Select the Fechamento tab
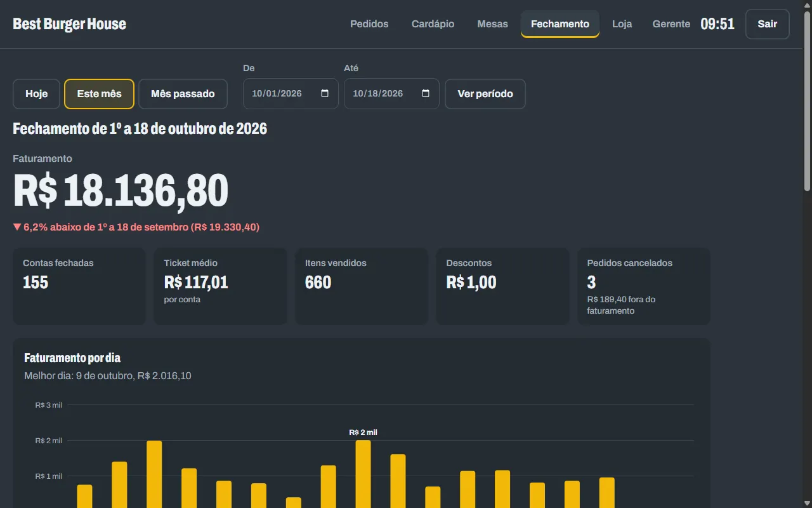This screenshot has height=508, width=812. coord(560,24)
